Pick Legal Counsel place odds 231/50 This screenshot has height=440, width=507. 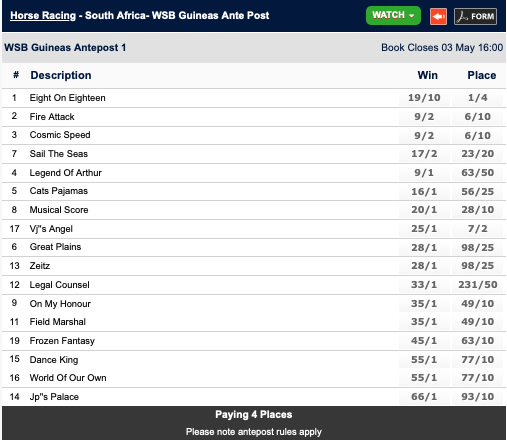[x=477, y=285]
